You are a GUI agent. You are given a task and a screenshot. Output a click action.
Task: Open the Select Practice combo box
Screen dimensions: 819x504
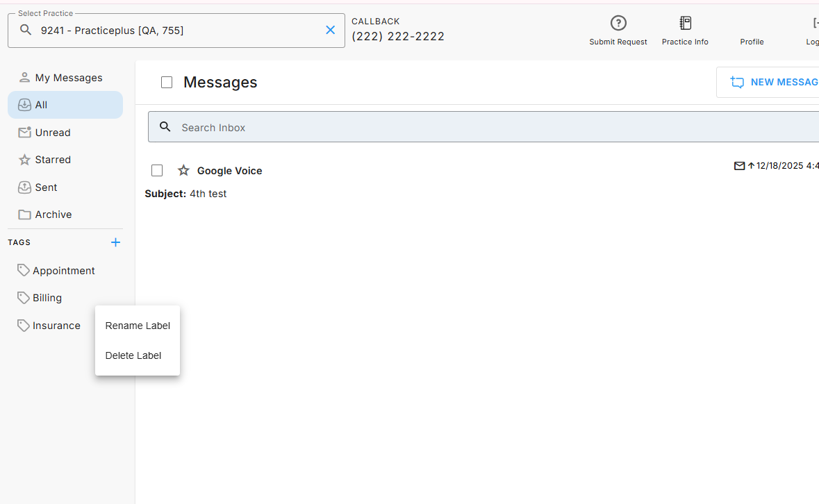point(181,31)
